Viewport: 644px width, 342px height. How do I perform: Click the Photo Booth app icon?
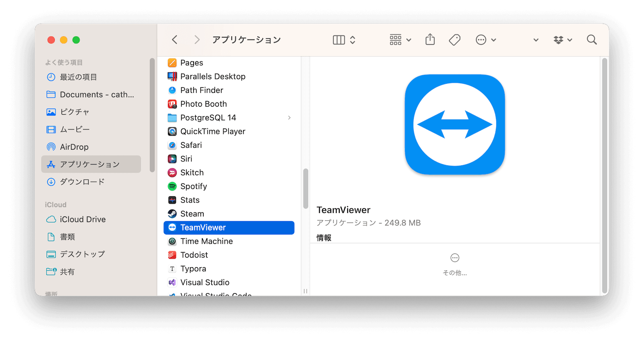172,104
